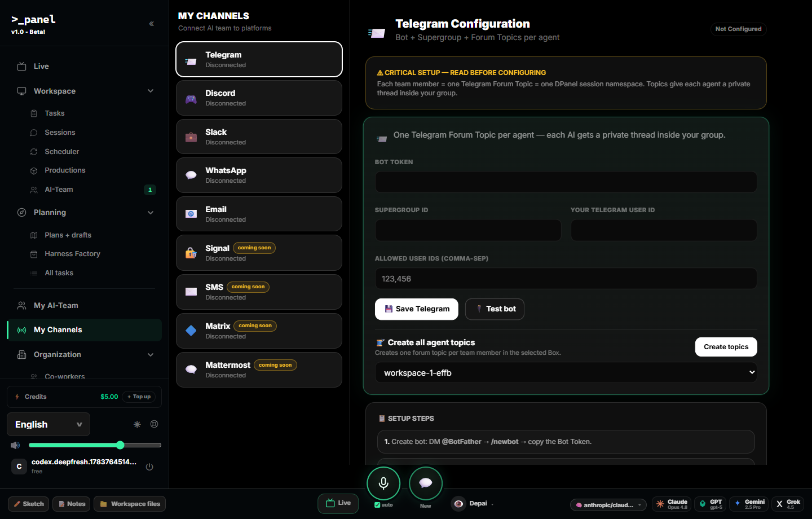The height and width of the screenshot is (519, 812).
Task: Select the GPT gpt-5 model
Action: pyautogui.click(x=710, y=504)
